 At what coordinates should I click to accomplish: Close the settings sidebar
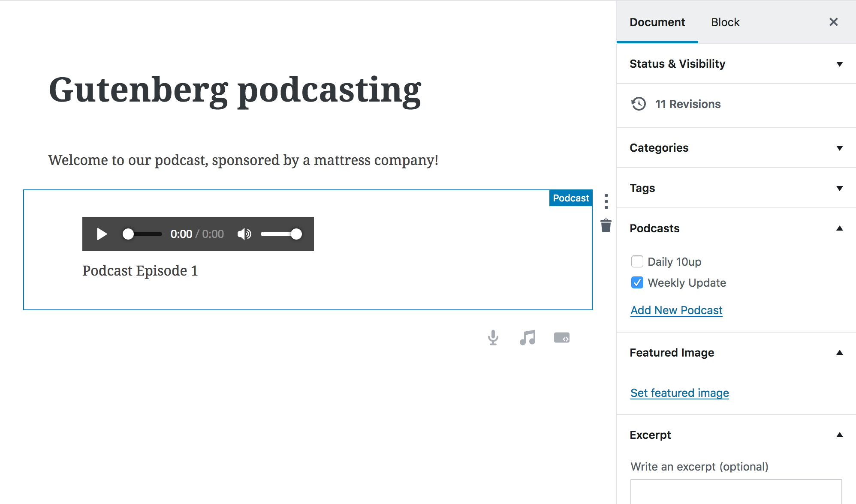click(x=833, y=22)
